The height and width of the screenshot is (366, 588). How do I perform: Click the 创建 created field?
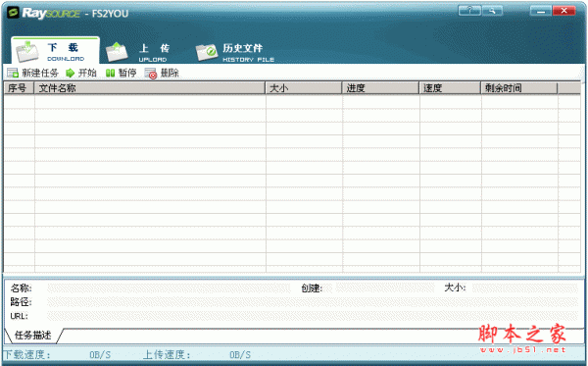tap(384, 288)
